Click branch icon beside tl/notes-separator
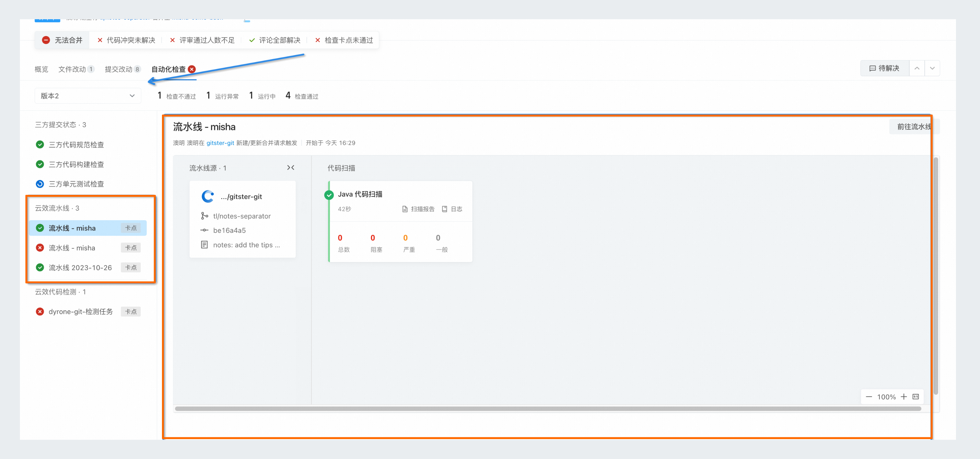980x459 pixels. pyautogui.click(x=204, y=216)
